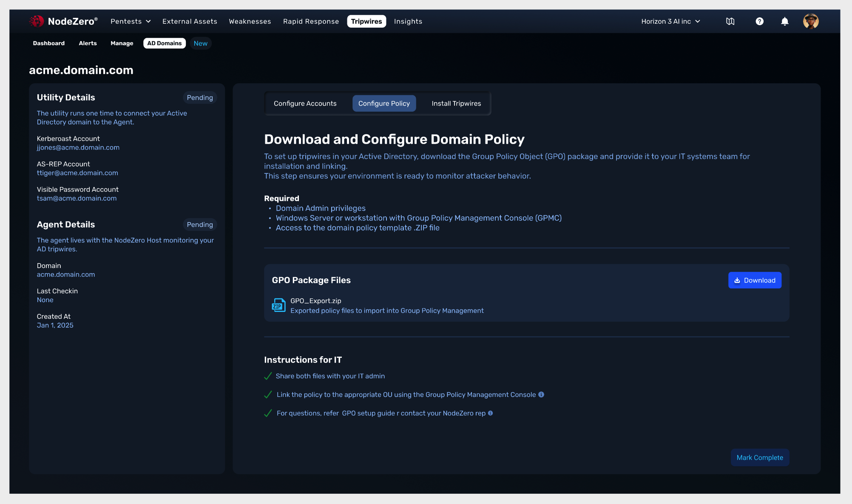Open the help question mark icon
The width and height of the screenshot is (852, 504).
coord(759,21)
